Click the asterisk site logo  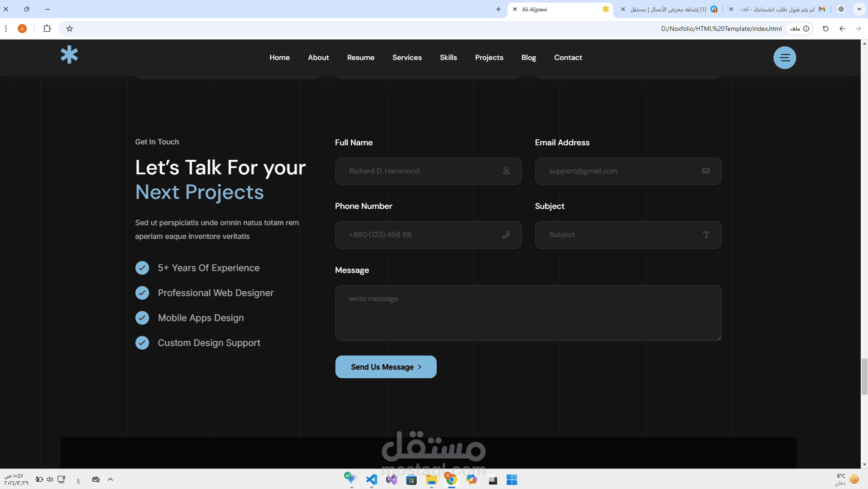point(70,54)
